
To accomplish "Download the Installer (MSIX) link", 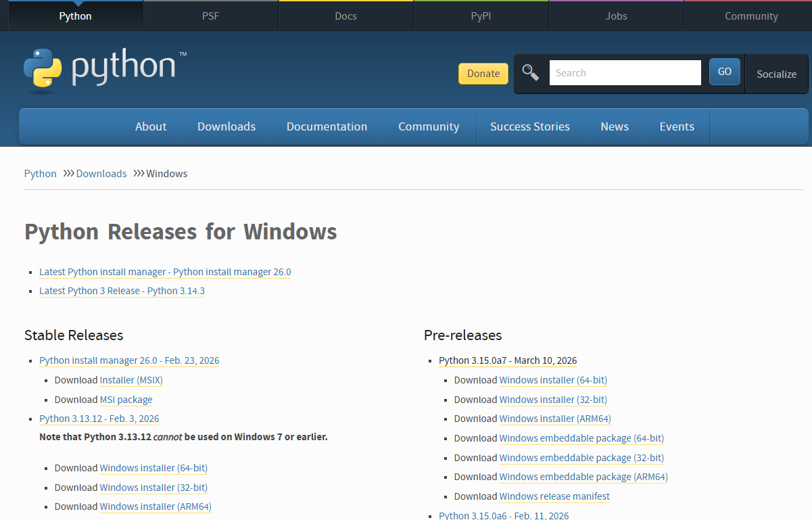I will (131, 380).
